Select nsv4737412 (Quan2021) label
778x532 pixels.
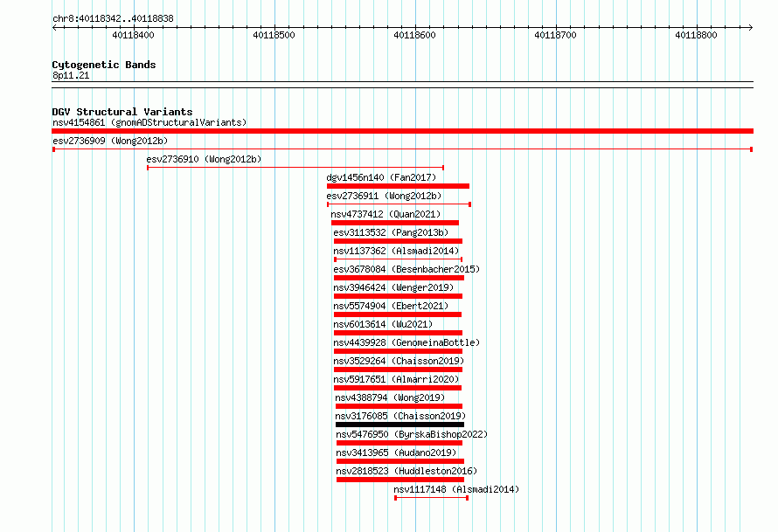(x=386, y=214)
